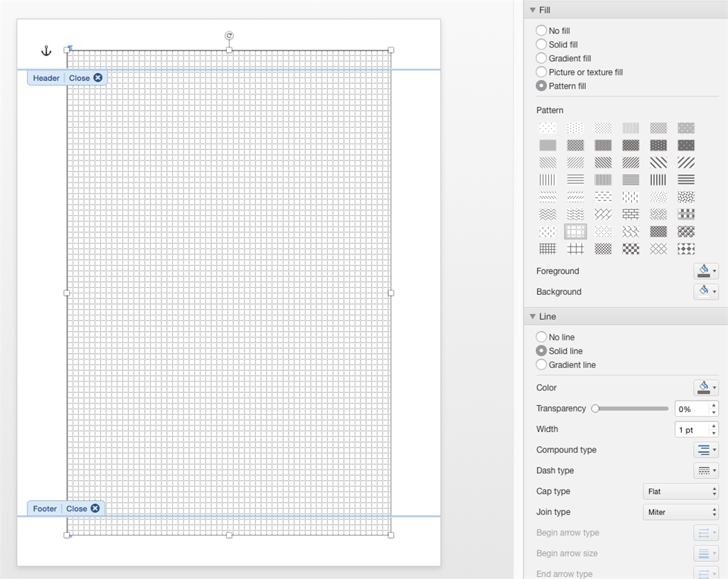Open the Join type dropdown showing Miter

680,512
